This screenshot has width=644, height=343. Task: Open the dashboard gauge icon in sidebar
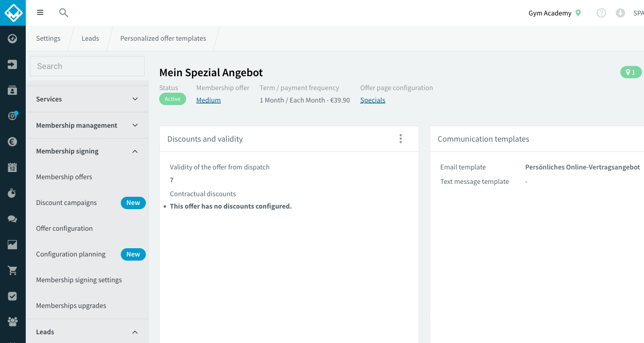pyautogui.click(x=12, y=39)
